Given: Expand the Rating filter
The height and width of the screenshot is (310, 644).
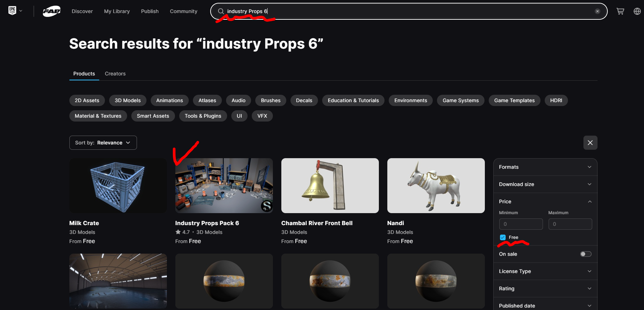Looking at the screenshot, I should (x=545, y=289).
